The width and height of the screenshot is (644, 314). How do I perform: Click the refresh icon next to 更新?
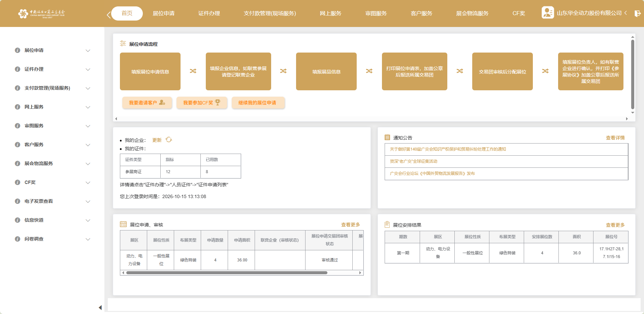click(169, 140)
